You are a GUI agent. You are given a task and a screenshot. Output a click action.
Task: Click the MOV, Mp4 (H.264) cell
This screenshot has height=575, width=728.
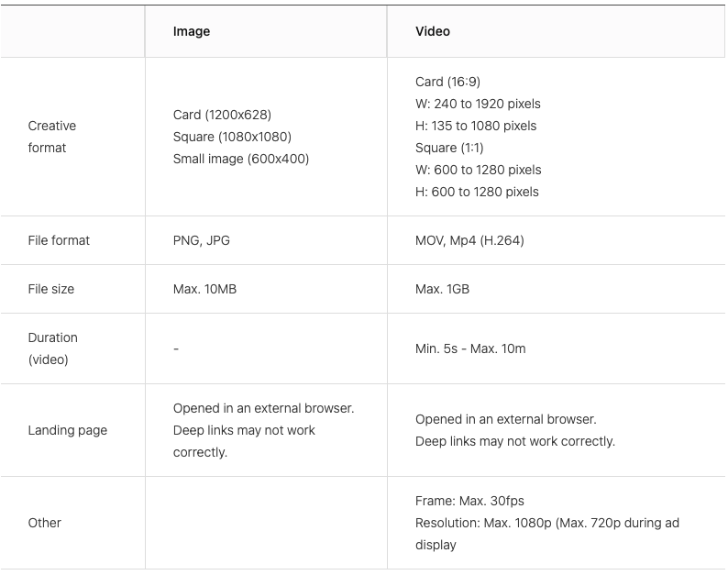coord(469,240)
